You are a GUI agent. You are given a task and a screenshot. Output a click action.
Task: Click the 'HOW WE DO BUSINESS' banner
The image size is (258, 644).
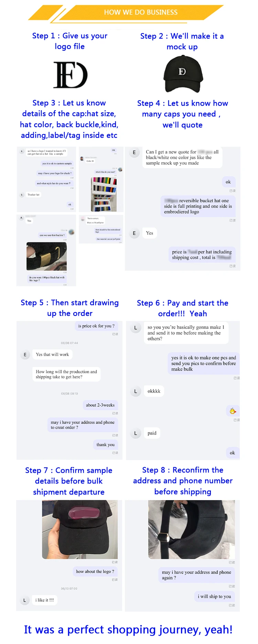coord(141,12)
